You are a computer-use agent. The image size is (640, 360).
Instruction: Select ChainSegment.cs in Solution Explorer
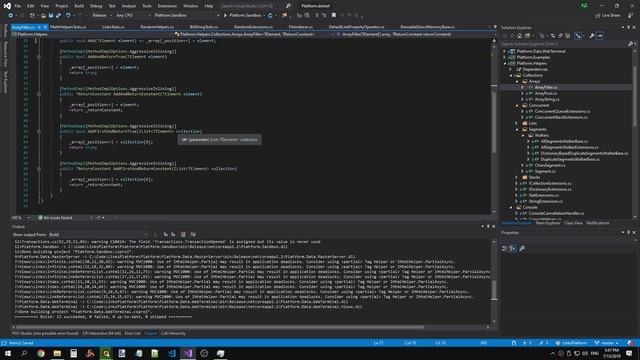point(550,165)
